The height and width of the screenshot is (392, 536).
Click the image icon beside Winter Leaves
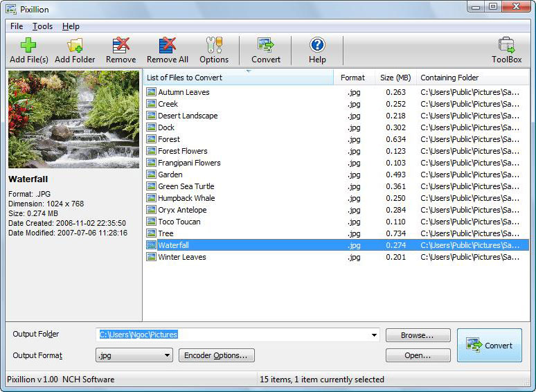coord(151,257)
